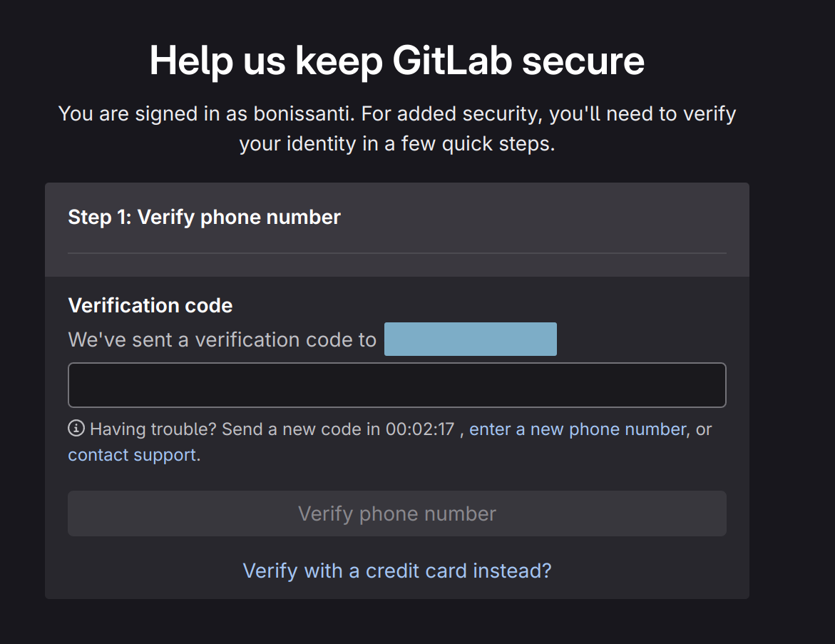
Task: Click the word GitLab in the title
Action: point(452,61)
